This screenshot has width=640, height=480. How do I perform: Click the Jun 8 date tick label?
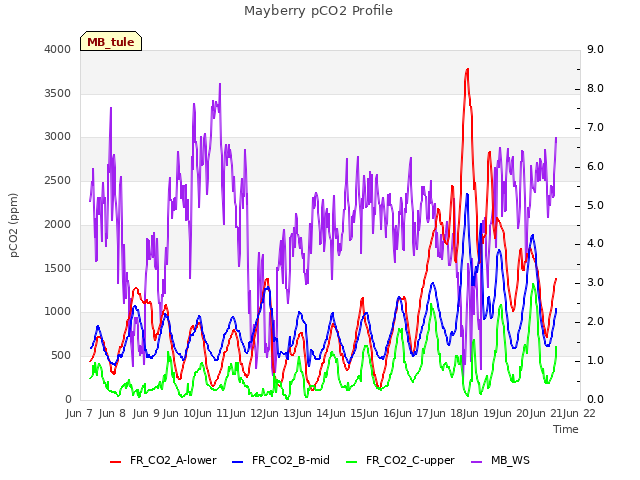pos(112,413)
